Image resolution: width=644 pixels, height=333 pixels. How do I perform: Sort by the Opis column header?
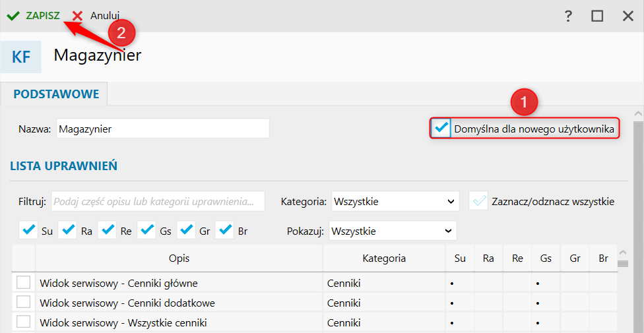point(179,258)
